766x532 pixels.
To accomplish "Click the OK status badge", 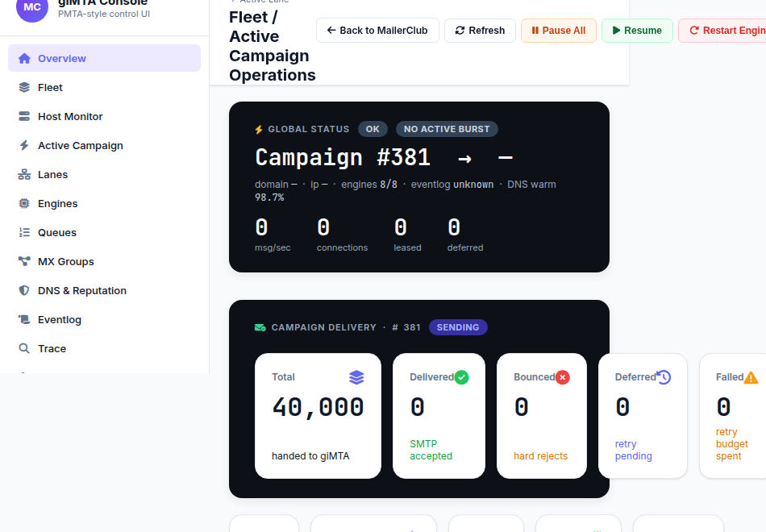I will point(373,129).
